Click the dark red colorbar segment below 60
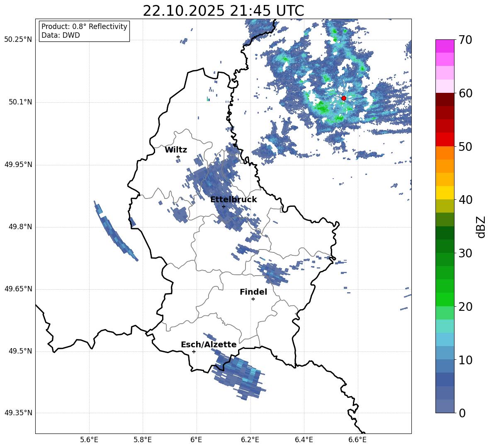This screenshot has width=491, height=448. point(445,99)
